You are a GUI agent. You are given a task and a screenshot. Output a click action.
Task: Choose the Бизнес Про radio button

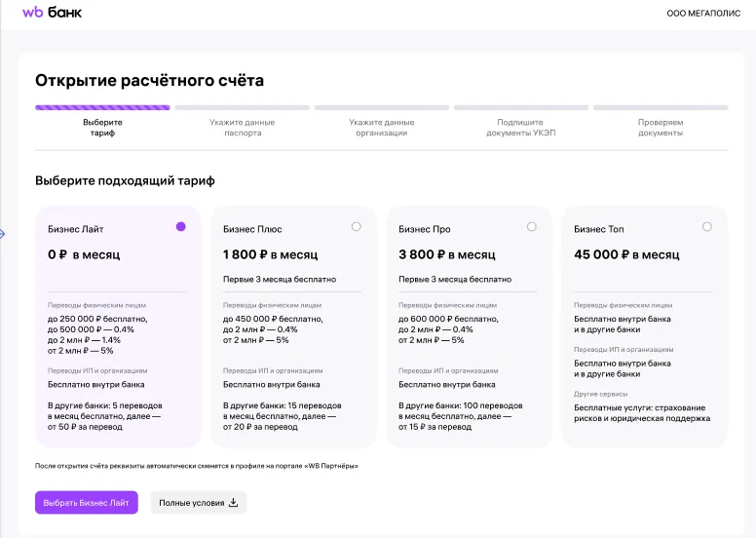click(x=531, y=226)
